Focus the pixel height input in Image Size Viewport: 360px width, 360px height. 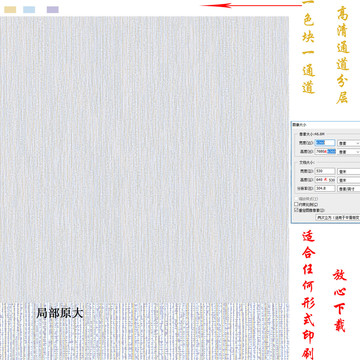[325, 151]
